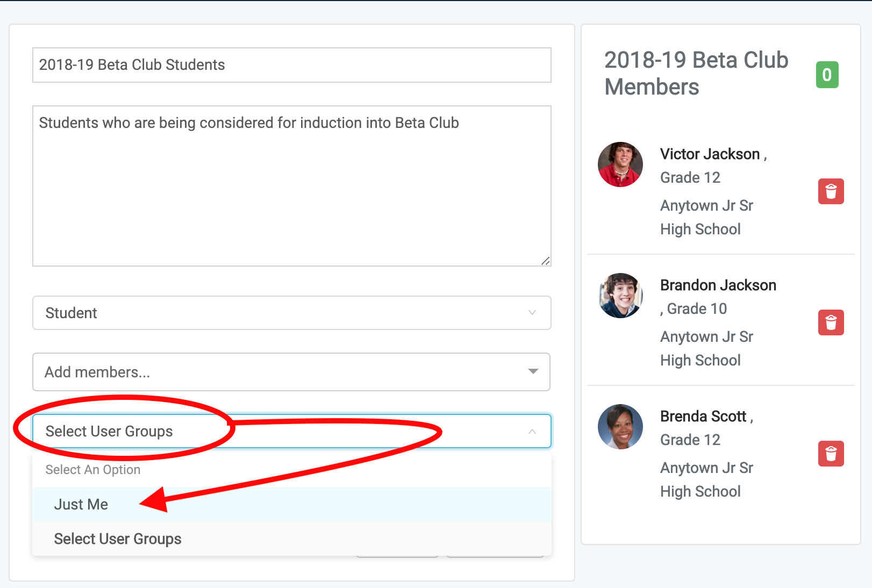Screen dimensions: 872x588
Task: Select the Brenda Scott name text
Action: click(703, 417)
